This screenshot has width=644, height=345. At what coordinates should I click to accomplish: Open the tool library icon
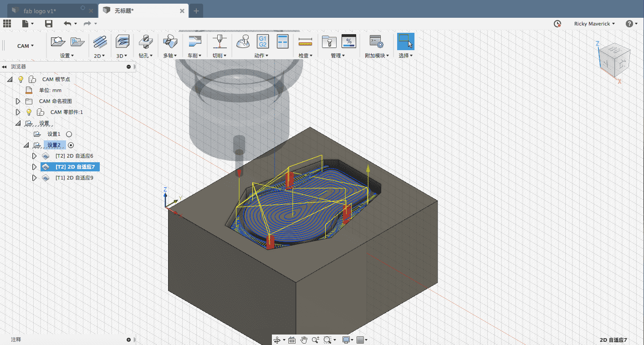click(328, 42)
